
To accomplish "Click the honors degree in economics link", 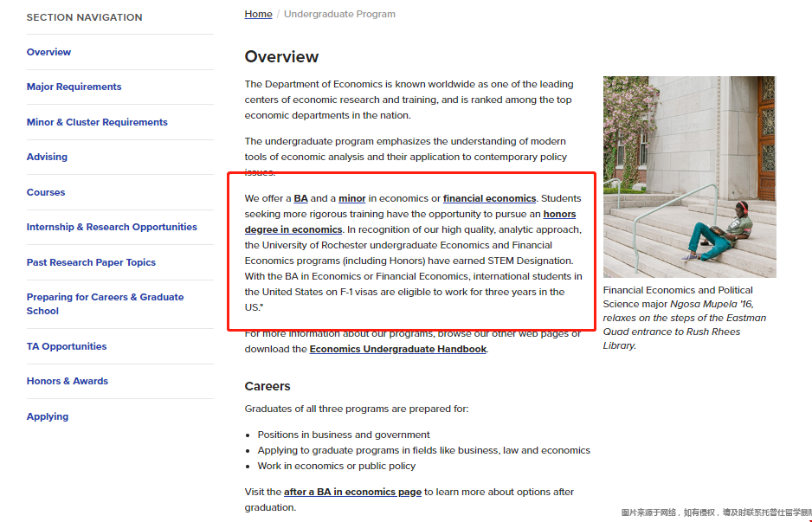I will click(560, 214).
